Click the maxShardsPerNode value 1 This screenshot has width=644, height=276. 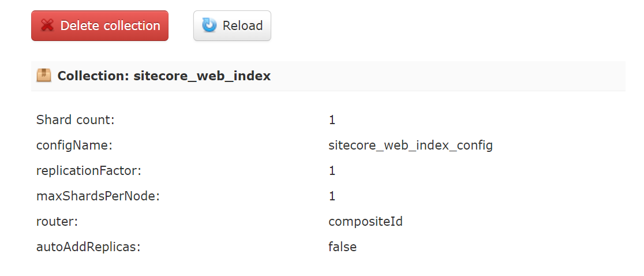click(332, 196)
